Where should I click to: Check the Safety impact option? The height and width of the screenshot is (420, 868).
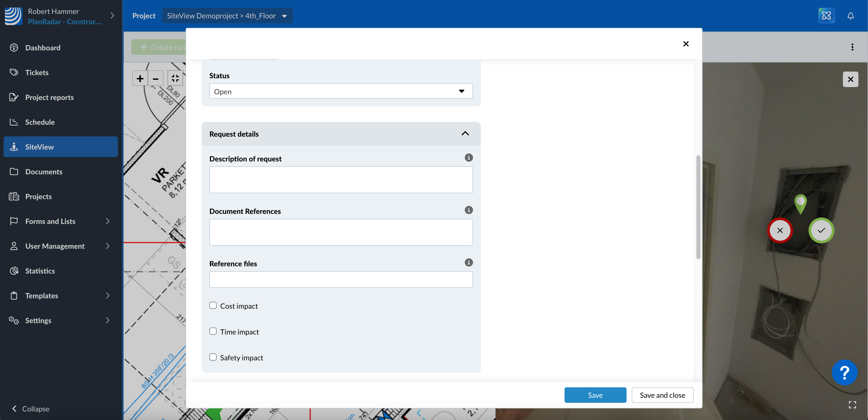(x=213, y=357)
